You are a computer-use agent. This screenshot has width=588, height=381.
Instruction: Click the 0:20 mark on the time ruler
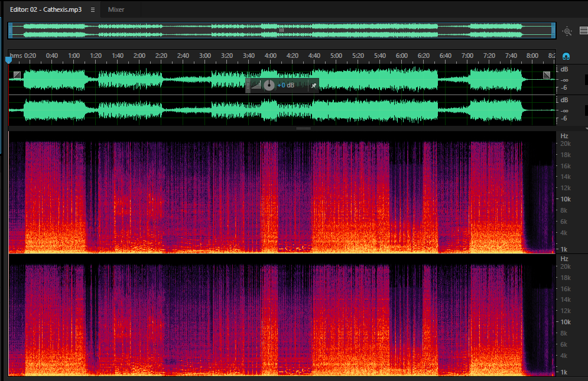30,56
